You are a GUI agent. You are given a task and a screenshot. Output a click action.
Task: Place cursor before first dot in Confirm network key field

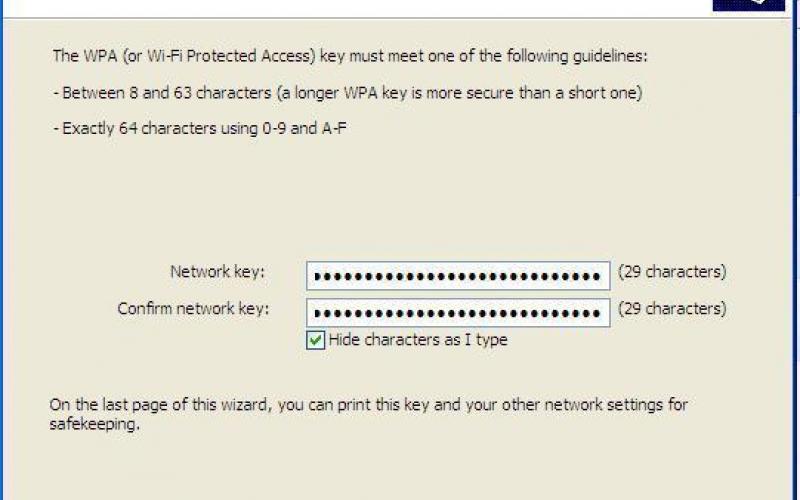pyautogui.click(x=311, y=311)
